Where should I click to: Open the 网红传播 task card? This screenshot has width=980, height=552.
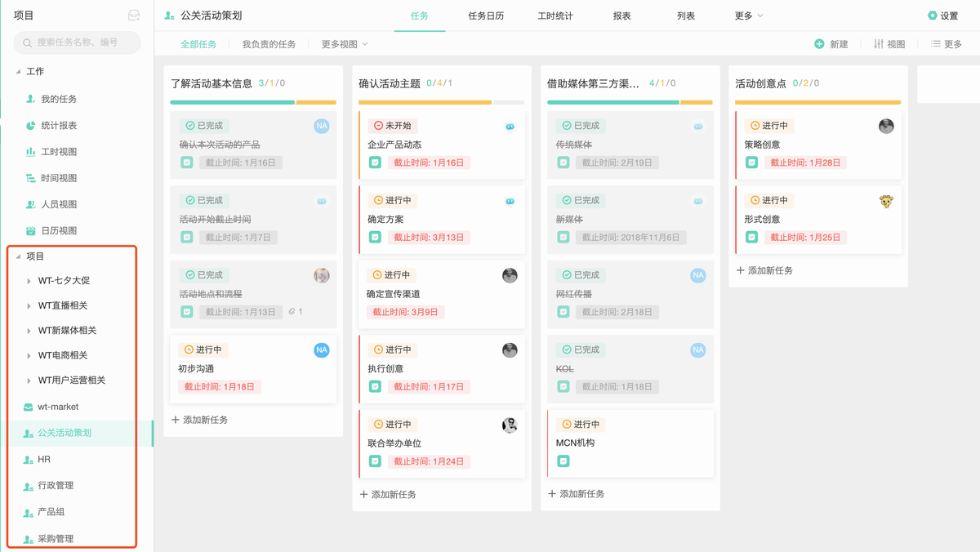click(x=630, y=294)
